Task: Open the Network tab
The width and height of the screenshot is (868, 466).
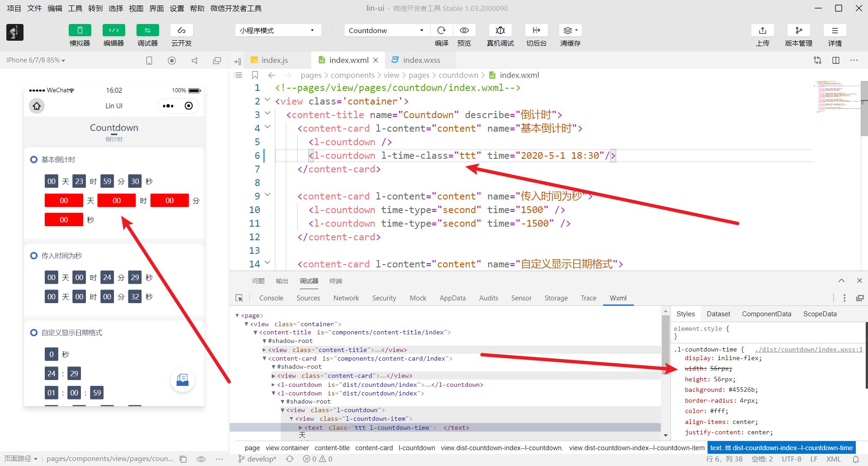Action: (346, 298)
